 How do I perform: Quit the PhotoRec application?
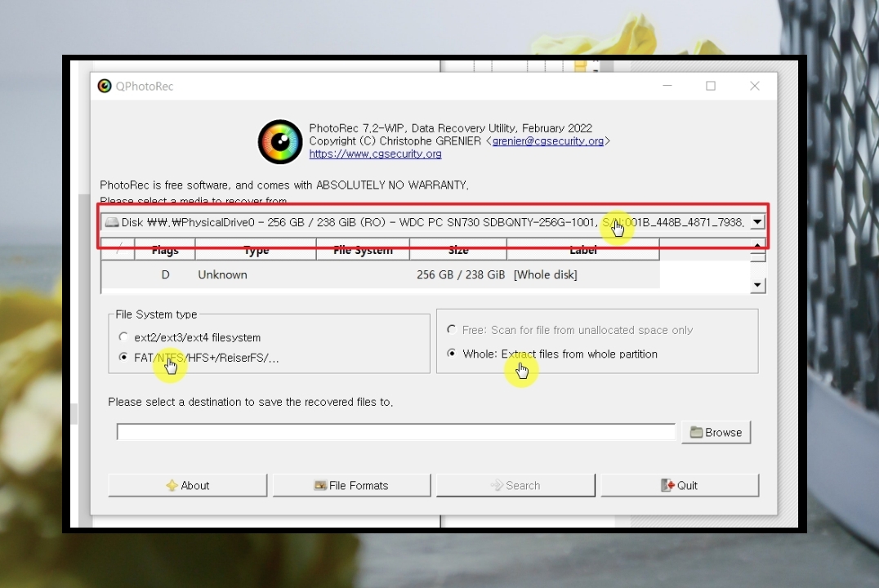click(x=680, y=485)
